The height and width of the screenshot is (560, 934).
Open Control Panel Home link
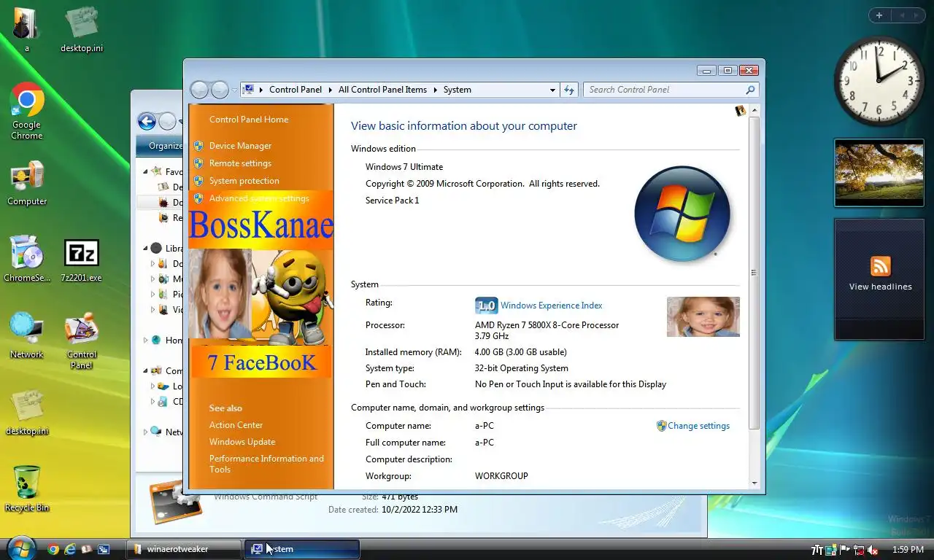point(249,120)
